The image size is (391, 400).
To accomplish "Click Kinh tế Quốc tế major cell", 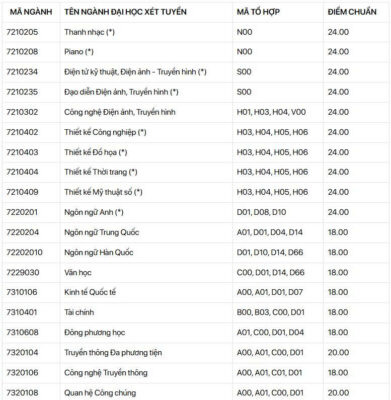I will 90,292.
